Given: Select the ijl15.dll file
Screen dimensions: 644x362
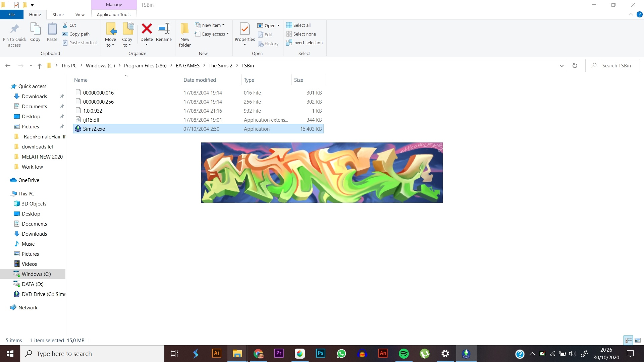Looking at the screenshot, I should click(x=198, y=120).
